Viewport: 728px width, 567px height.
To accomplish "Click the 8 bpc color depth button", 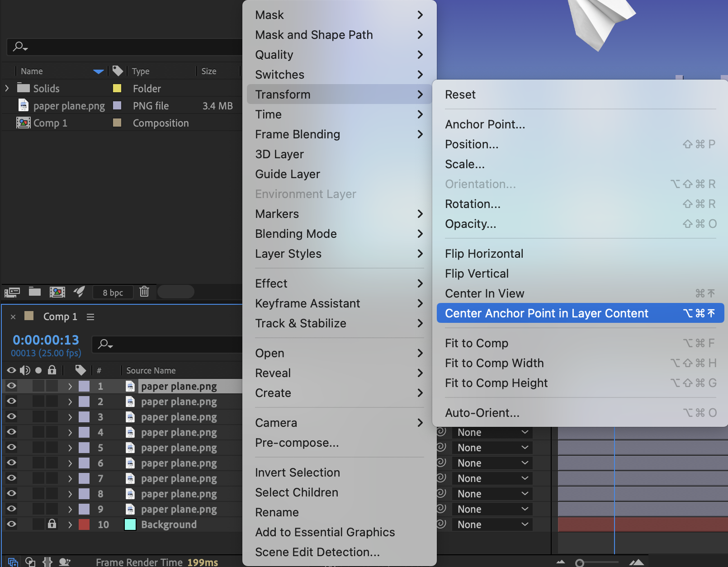I will click(113, 293).
